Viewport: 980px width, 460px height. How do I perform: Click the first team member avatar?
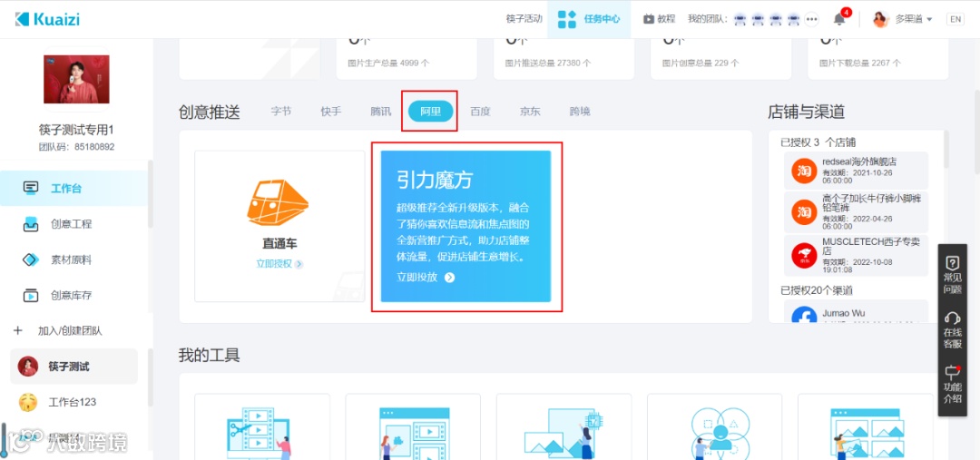pyautogui.click(x=740, y=19)
